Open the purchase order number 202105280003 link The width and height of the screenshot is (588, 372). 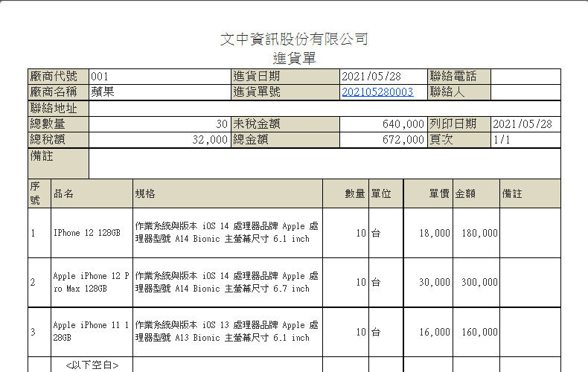point(377,92)
